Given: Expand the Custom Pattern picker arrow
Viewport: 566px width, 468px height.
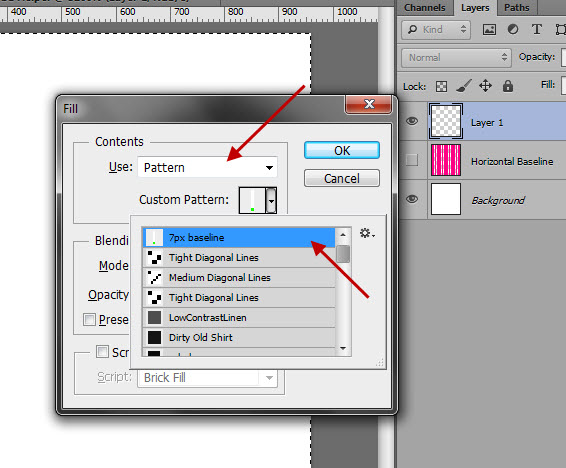Looking at the screenshot, I should point(271,200).
